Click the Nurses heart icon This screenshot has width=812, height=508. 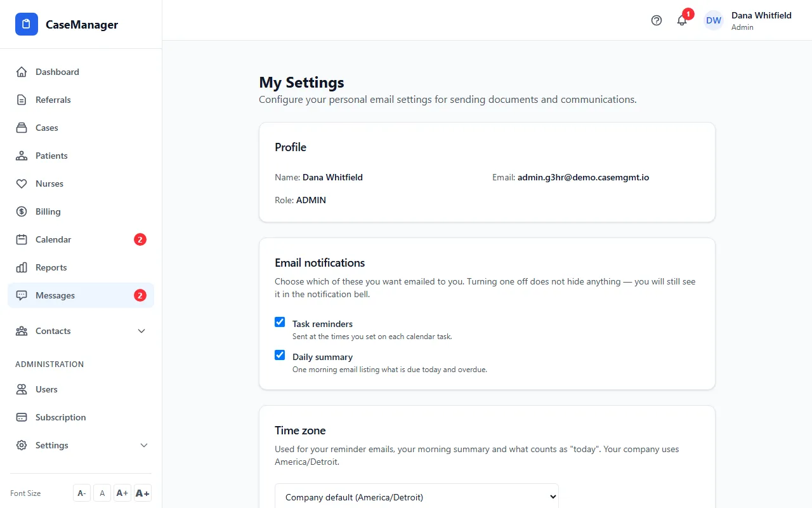click(x=22, y=184)
